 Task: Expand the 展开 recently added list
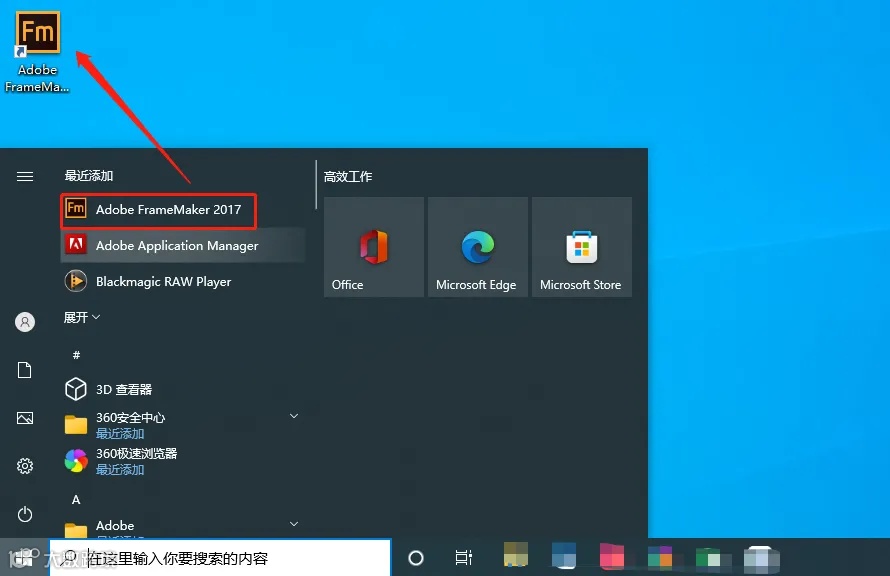(82, 317)
